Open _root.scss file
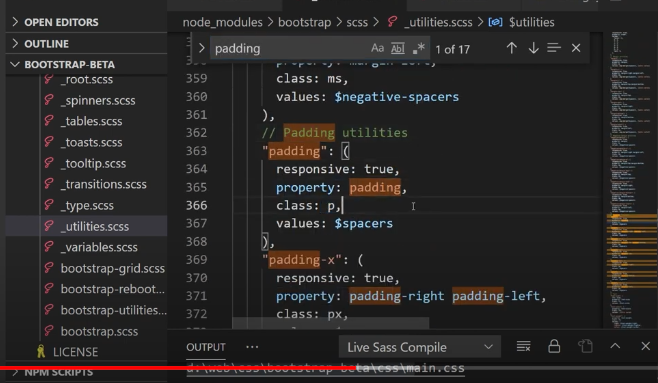 pos(86,79)
